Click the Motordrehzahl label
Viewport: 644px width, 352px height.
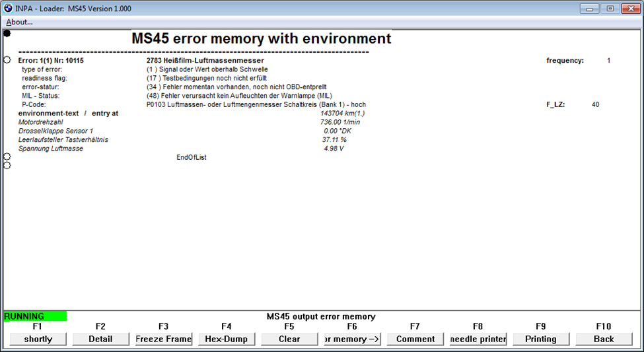pos(41,122)
